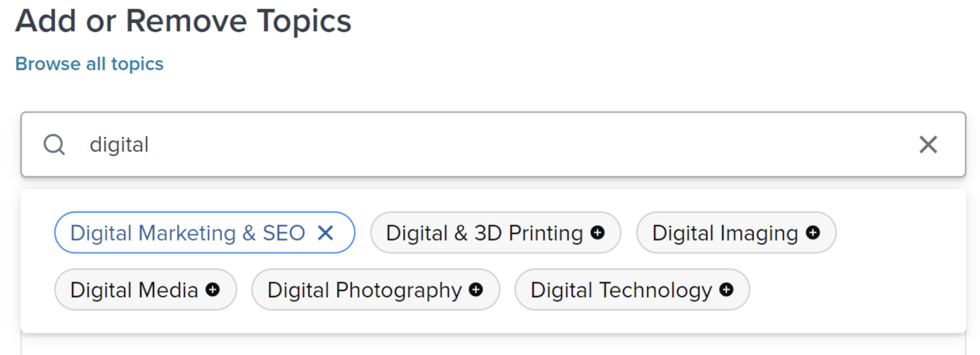Image resolution: width=980 pixels, height=355 pixels.
Task: Open the Browse all topics link
Action: pos(89,64)
